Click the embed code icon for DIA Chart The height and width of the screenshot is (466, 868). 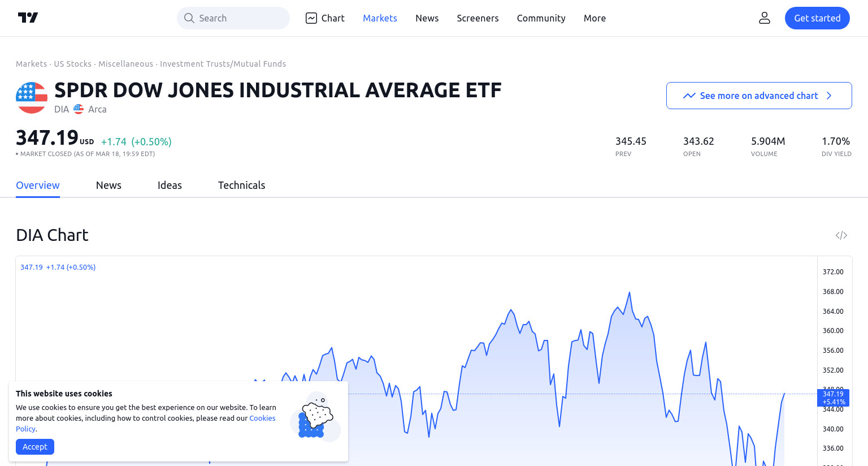(841, 235)
